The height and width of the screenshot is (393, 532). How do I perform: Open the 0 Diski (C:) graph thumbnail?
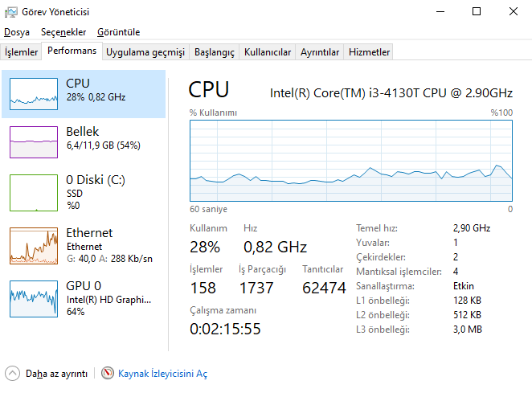coord(33,190)
